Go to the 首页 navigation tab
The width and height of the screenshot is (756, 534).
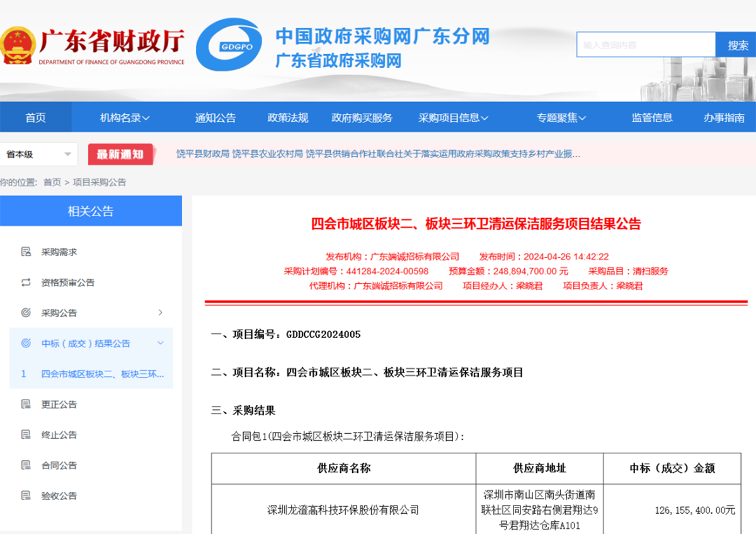[x=35, y=117]
